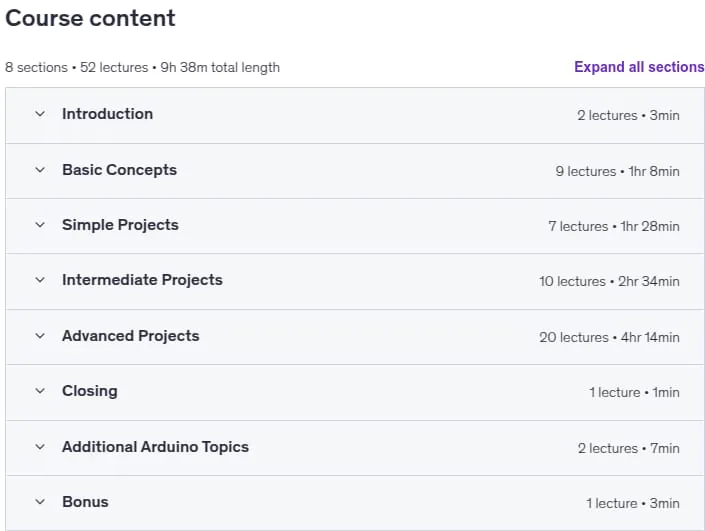Open the Introduction section title
The height and width of the screenshot is (531, 705).
tap(107, 114)
